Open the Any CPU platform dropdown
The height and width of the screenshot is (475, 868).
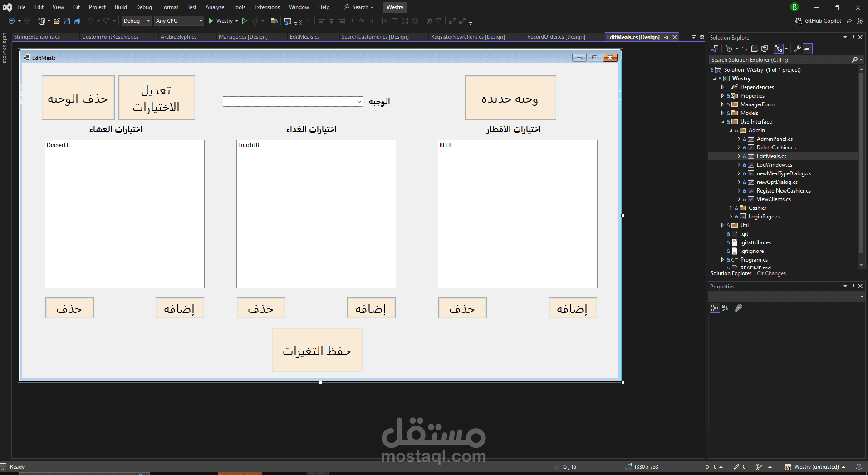tap(179, 21)
